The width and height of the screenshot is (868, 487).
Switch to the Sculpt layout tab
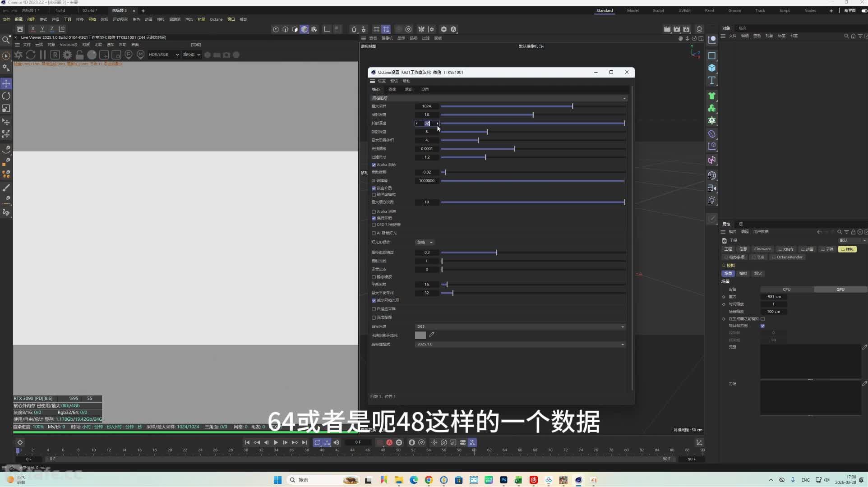pyautogui.click(x=658, y=10)
